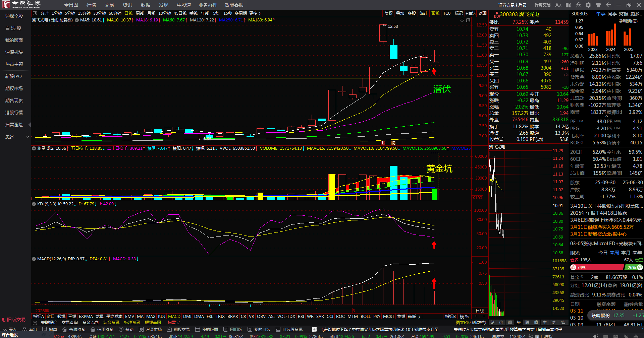
Task: Expand 更多 period options in chart toolbar
Action: click(255, 13)
